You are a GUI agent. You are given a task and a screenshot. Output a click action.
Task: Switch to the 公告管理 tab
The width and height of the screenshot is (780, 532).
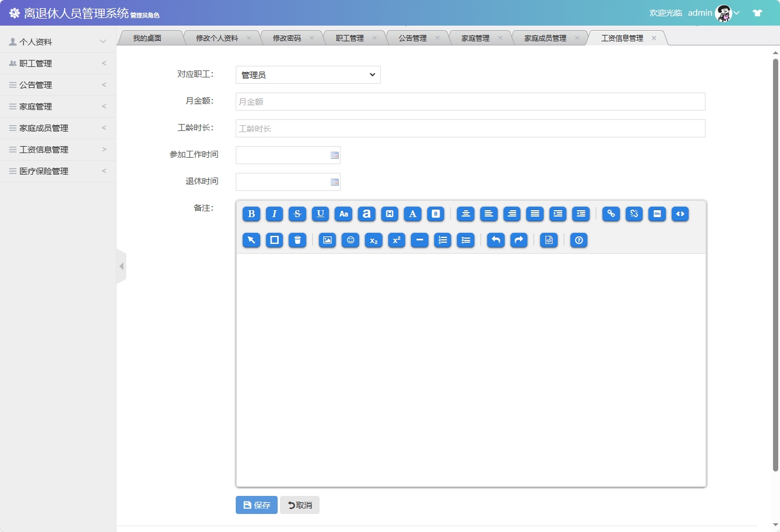click(413, 38)
